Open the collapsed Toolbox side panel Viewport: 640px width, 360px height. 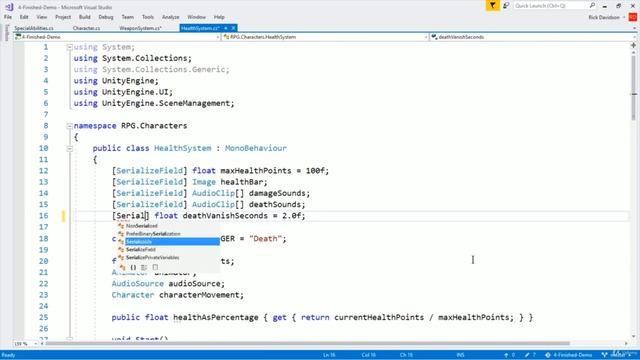[6, 32]
